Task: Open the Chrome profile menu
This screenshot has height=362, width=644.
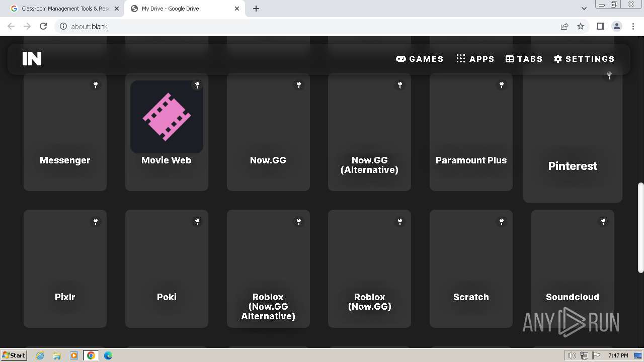Action: (617, 26)
